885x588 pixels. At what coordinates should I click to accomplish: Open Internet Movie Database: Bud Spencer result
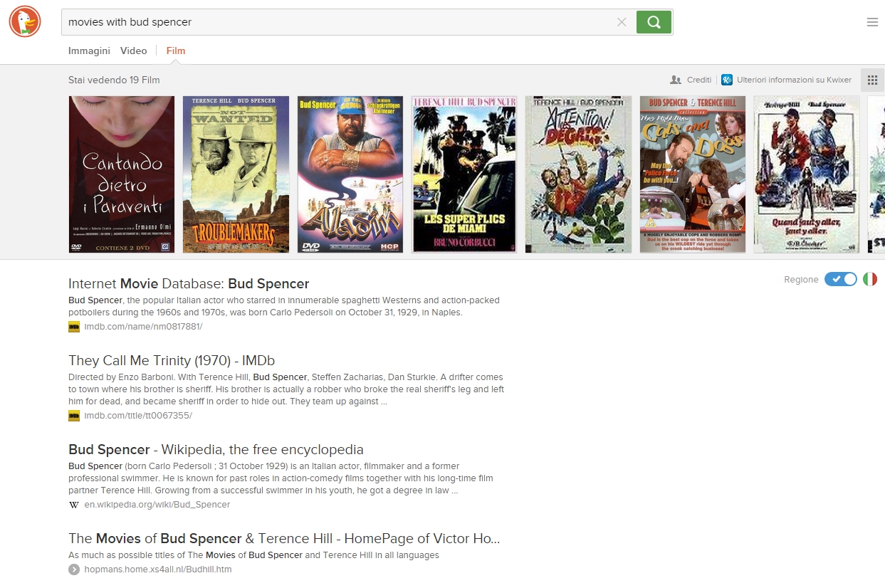click(189, 284)
